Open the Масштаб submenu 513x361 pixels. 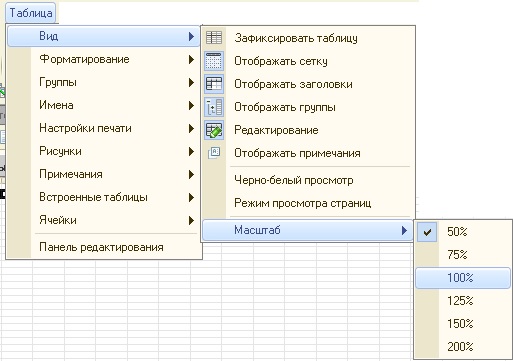[x=308, y=230]
